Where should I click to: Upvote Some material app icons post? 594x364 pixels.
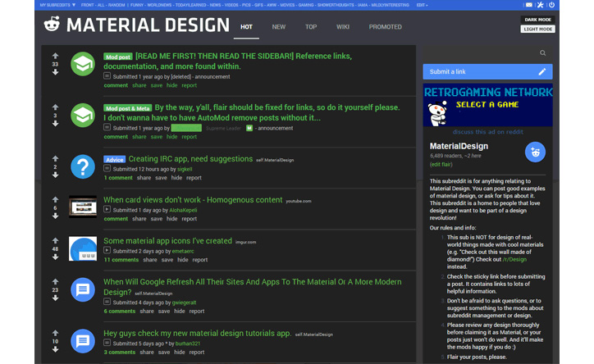[55, 241]
